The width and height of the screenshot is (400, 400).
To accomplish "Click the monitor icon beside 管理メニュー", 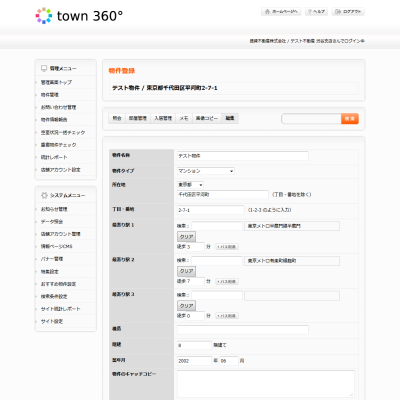I will [44, 68].
